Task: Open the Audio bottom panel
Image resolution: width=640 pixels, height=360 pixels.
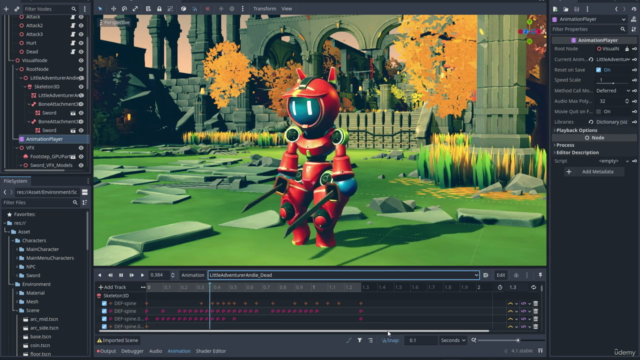Action: [x=155, y=351]
